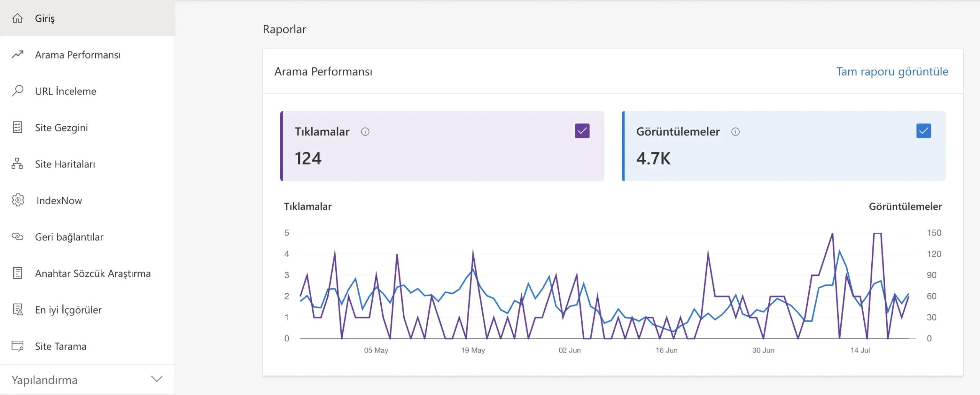Image resolution: width=980 pixels, height=395 pixels.
Task: Click the 124 clicks total value
Action: pyautogui.click(x=308, y=158)
